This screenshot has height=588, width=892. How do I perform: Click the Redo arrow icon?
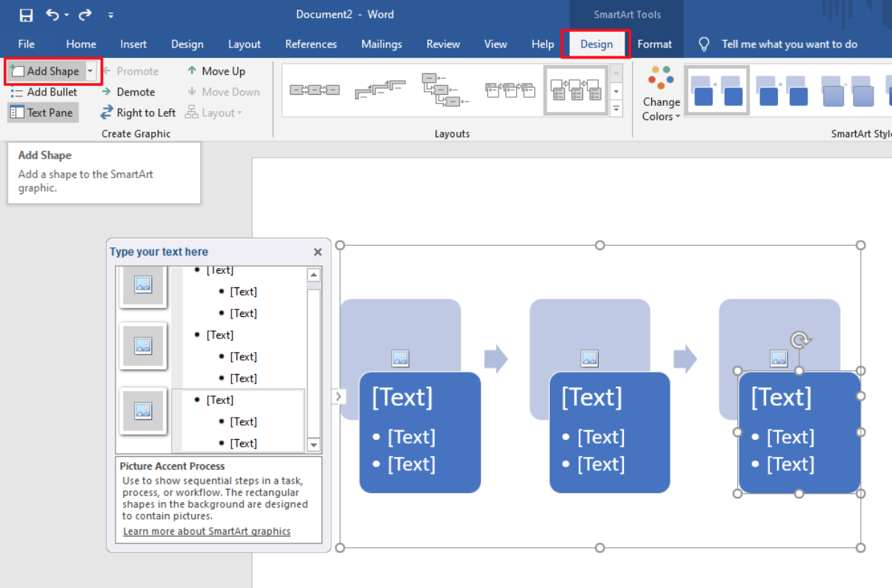point(85,15)
